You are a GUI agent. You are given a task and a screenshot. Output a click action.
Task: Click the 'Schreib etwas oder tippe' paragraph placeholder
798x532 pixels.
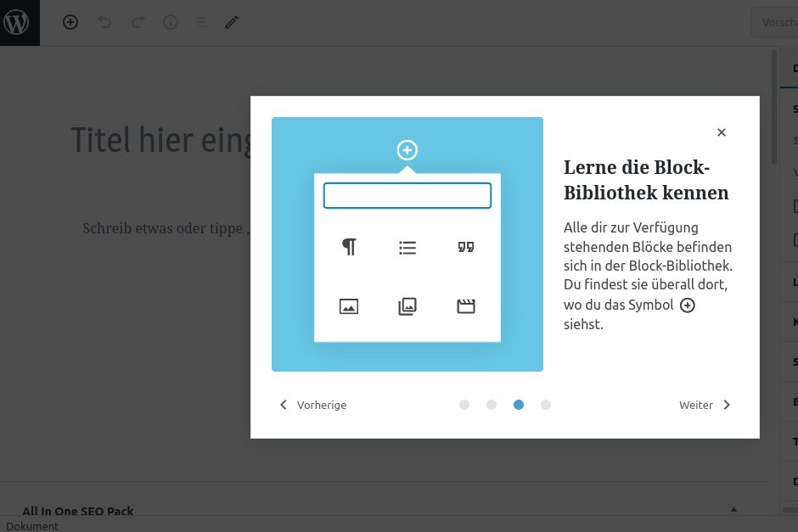166,228
